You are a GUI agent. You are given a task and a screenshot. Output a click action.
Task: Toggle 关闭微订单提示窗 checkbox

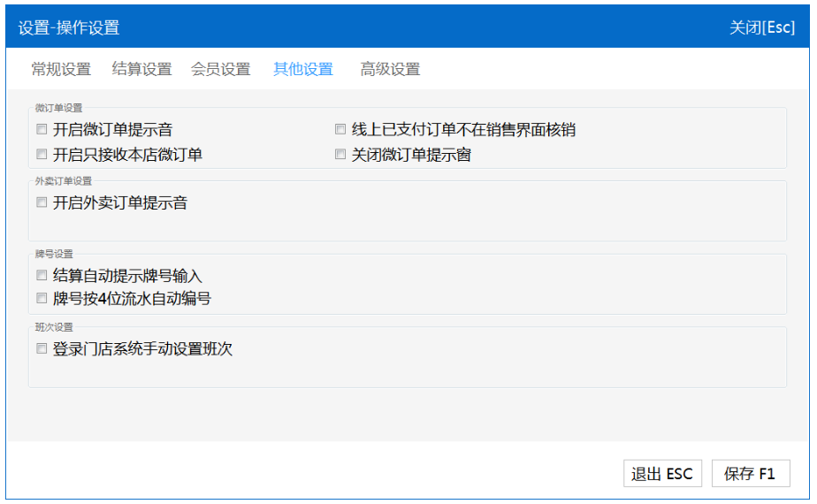(x=340, y=154)
